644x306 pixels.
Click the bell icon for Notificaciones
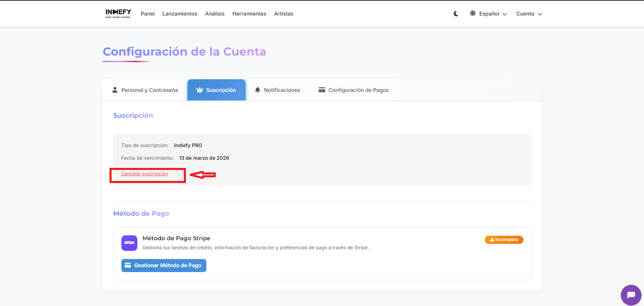(x=257, y=90)
